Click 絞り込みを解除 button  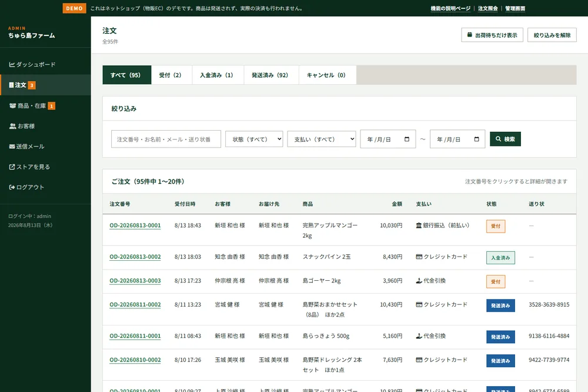point(552,35)
